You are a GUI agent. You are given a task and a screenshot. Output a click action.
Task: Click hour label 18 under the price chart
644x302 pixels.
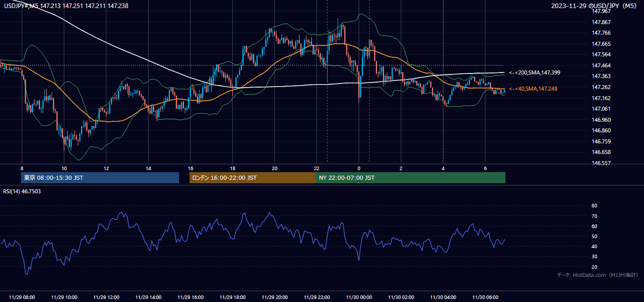coord(232,168)
